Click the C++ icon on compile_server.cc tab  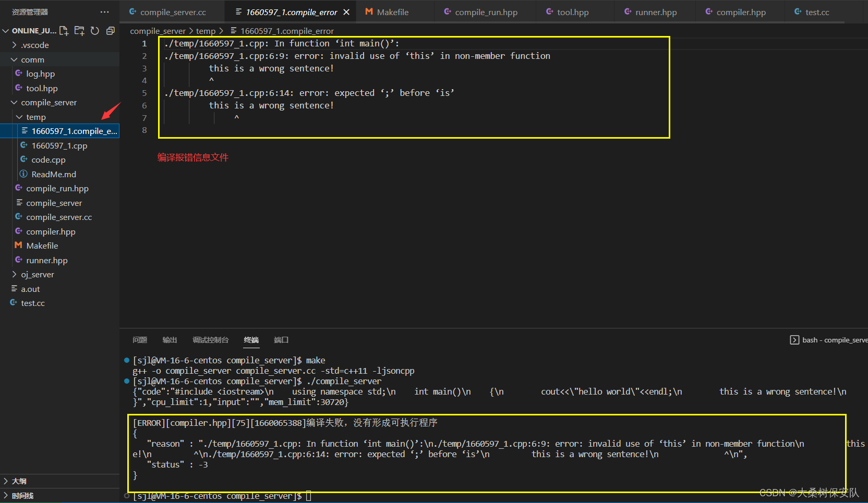pyautogui.click(x=133, y=11)
